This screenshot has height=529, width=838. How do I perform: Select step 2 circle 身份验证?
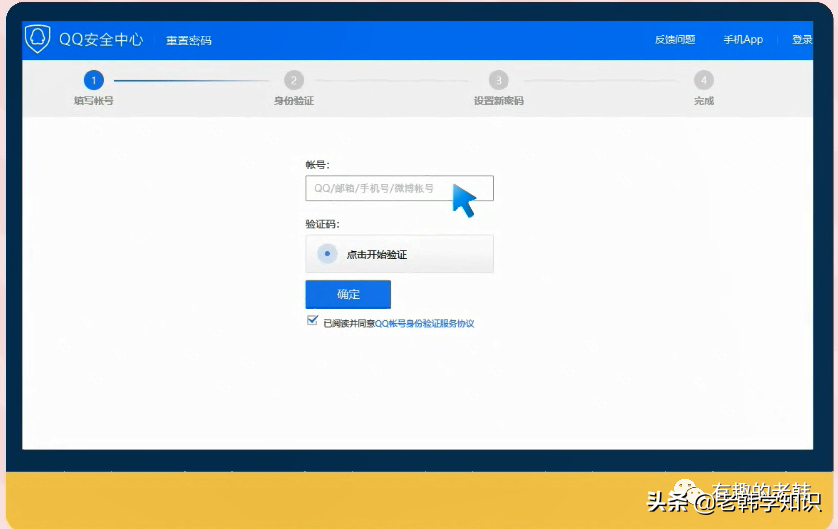[x=293, y=80]
